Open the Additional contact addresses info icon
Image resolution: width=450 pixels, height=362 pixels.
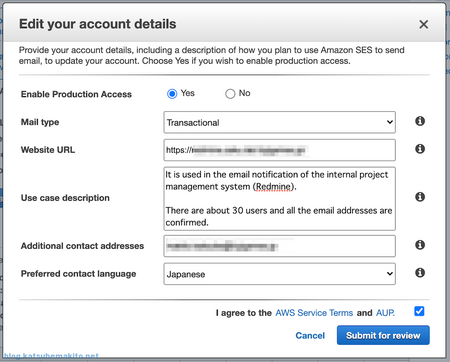point(420,245)
